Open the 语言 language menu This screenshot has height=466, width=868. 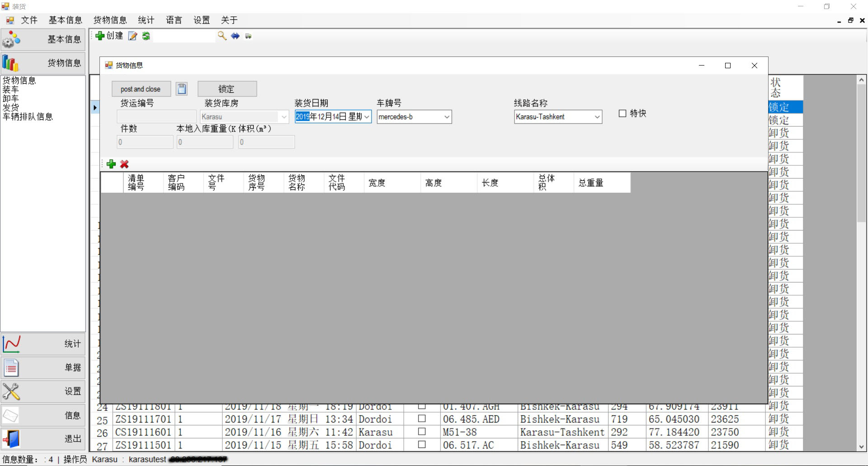coord(174,20)
